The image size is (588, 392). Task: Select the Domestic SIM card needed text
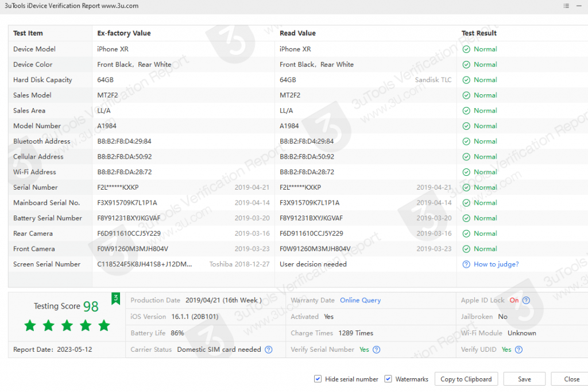tap(219, 349)
